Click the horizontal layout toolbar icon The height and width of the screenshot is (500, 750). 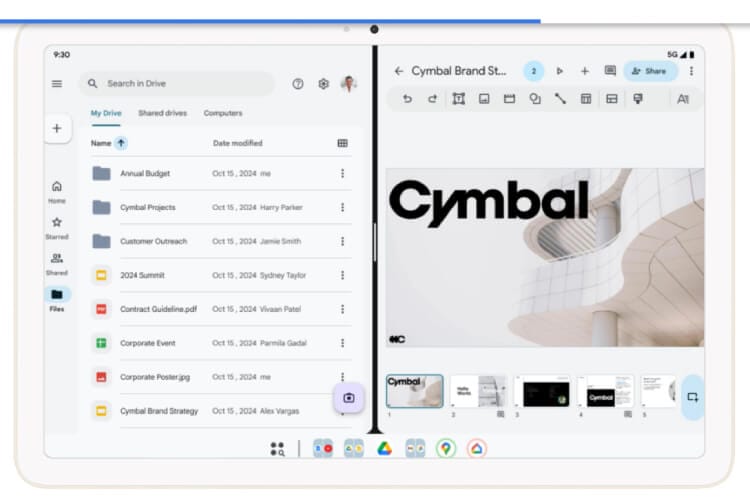coord(612,99)
